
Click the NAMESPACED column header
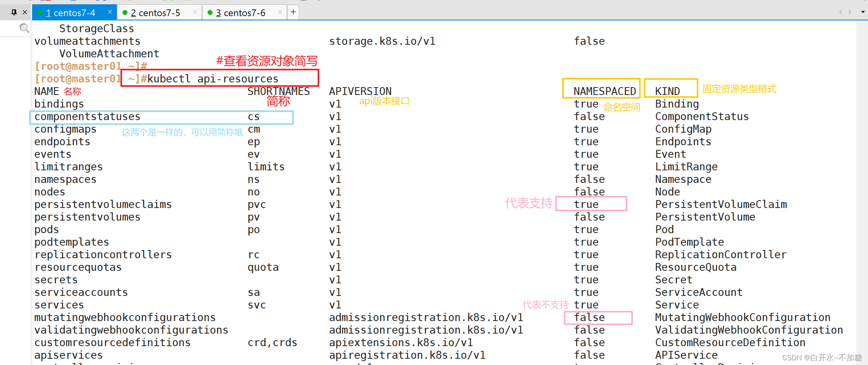coord(605,91)
